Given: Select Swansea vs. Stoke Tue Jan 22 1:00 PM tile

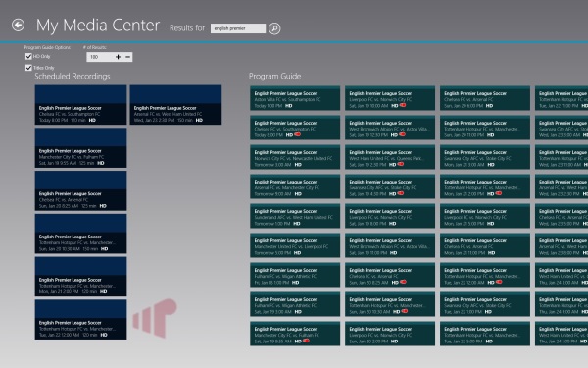Looking at the screenshot, I should pos(485,304).
